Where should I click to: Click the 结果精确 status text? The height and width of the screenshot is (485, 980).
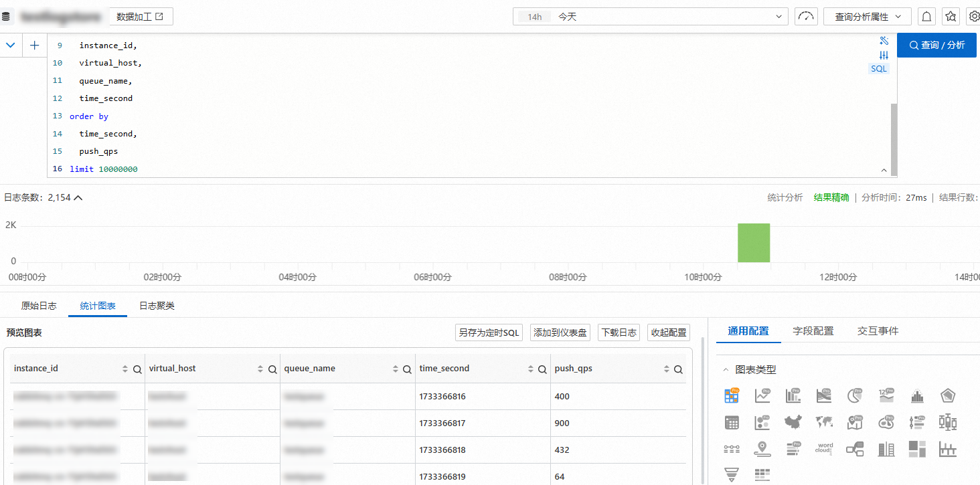click(x=831, y=197)
